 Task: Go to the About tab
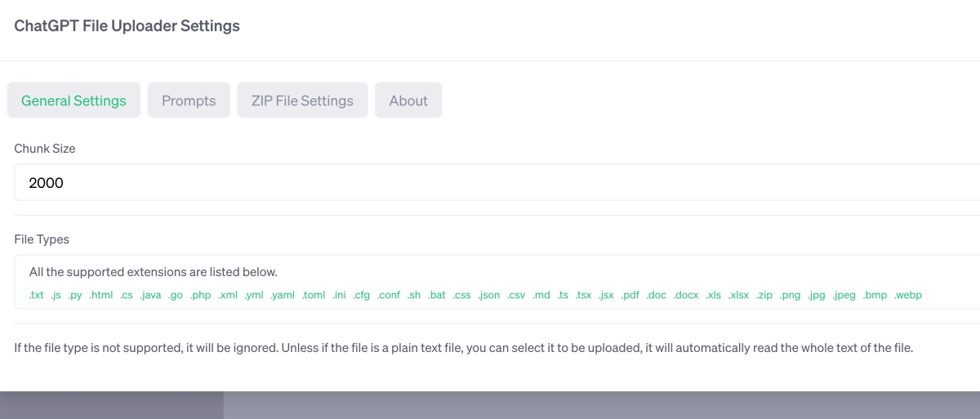click(x=408, y=100)
